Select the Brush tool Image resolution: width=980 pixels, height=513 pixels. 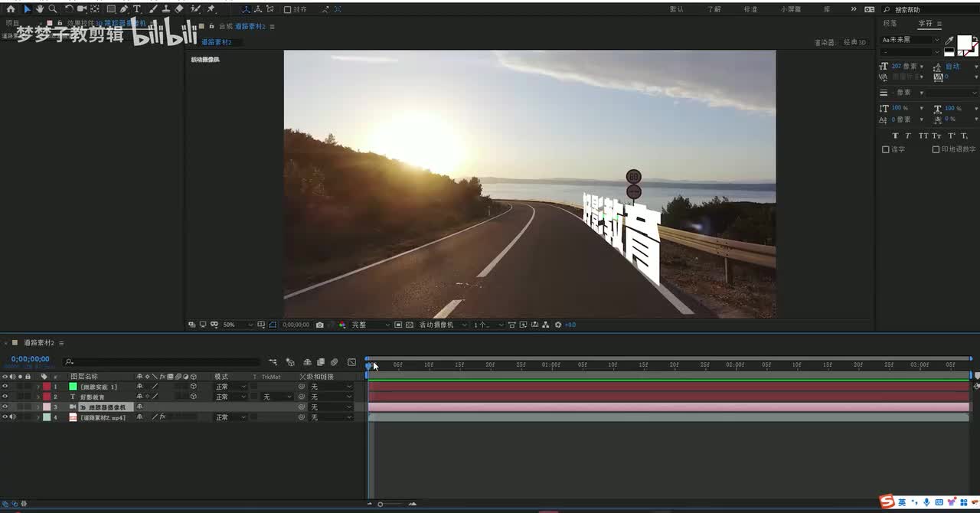coord(152,9)
